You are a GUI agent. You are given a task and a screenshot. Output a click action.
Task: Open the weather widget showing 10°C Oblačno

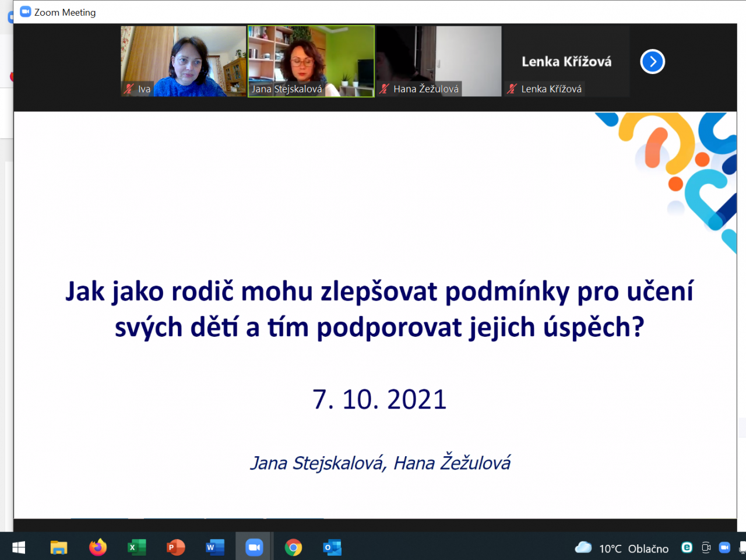click(x=622, y=548)
